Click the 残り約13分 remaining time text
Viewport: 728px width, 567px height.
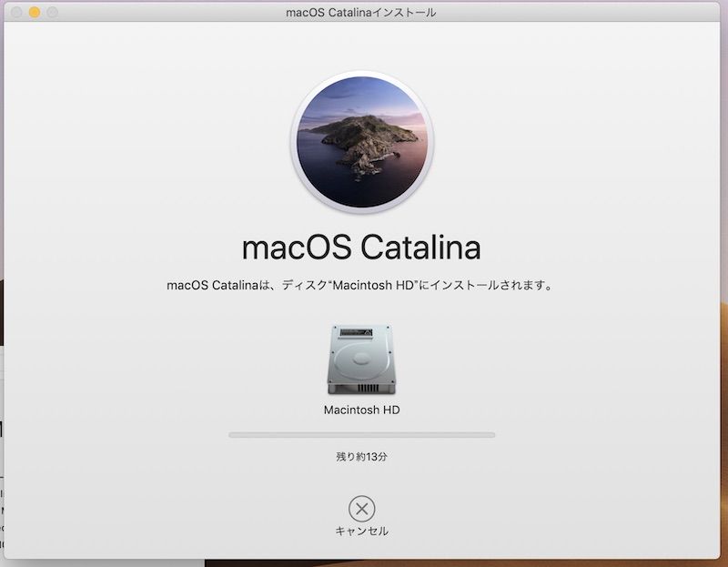(361, 457)
